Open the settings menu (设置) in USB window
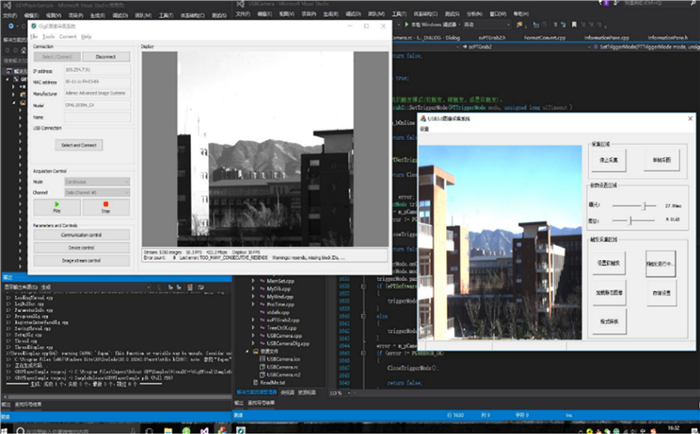Screen dimensions: 700x434 point(424,129)
